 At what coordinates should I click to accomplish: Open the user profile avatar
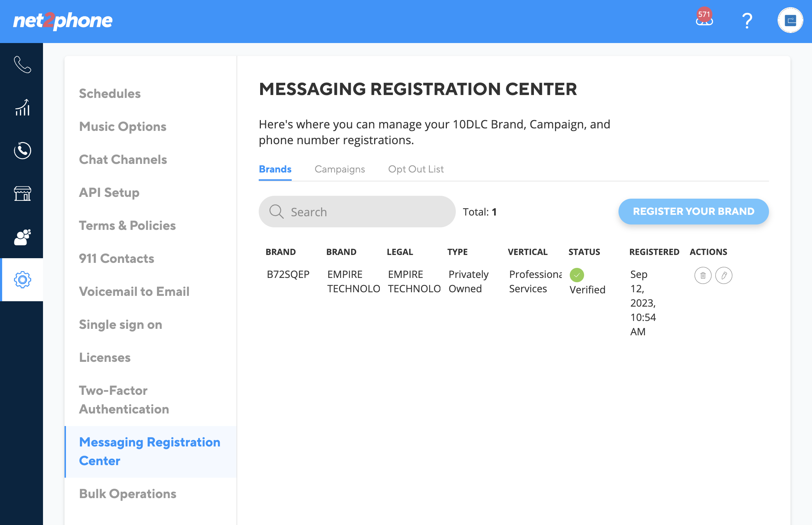tap(790, 20)
